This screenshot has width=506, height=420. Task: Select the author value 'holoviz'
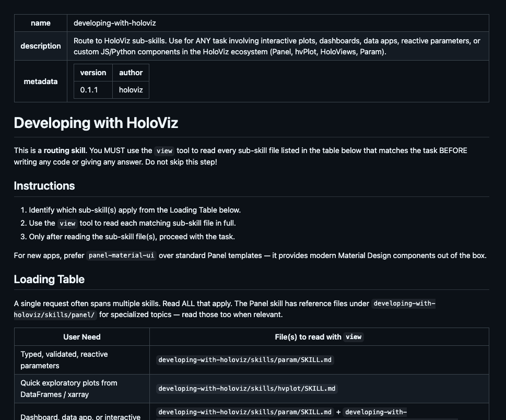point(131,90)
